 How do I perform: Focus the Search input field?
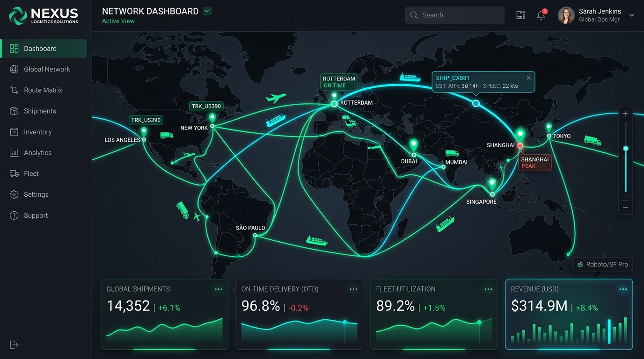[x=454, y=15]
